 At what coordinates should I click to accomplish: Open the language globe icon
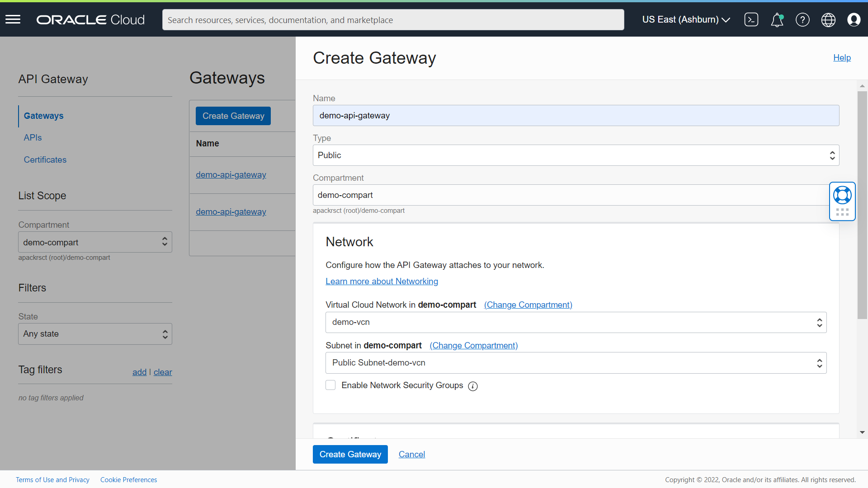pyautogui.click(x=828, y=20)
